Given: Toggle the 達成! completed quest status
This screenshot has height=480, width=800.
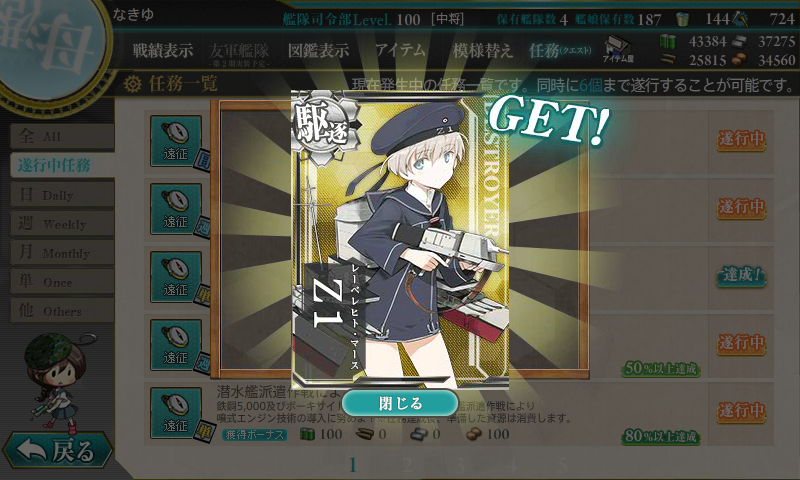Looking at the screenshot, I should click(x=741, y=275).
